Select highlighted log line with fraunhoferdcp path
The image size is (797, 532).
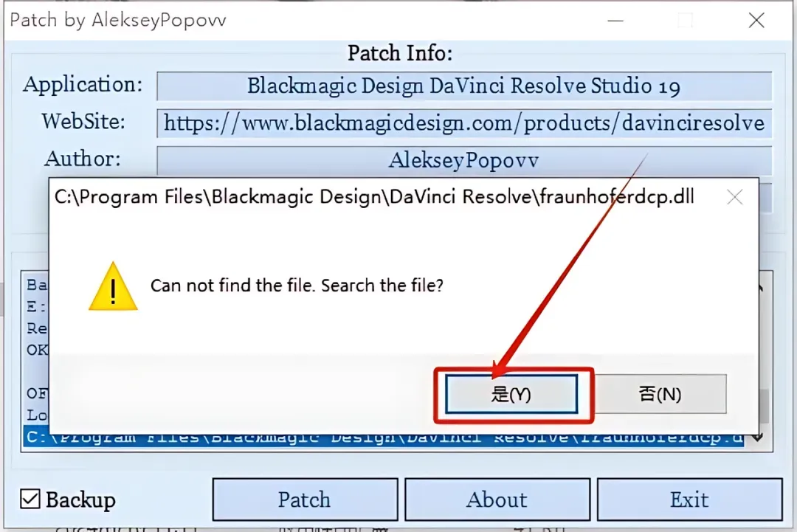pos(383,438)
